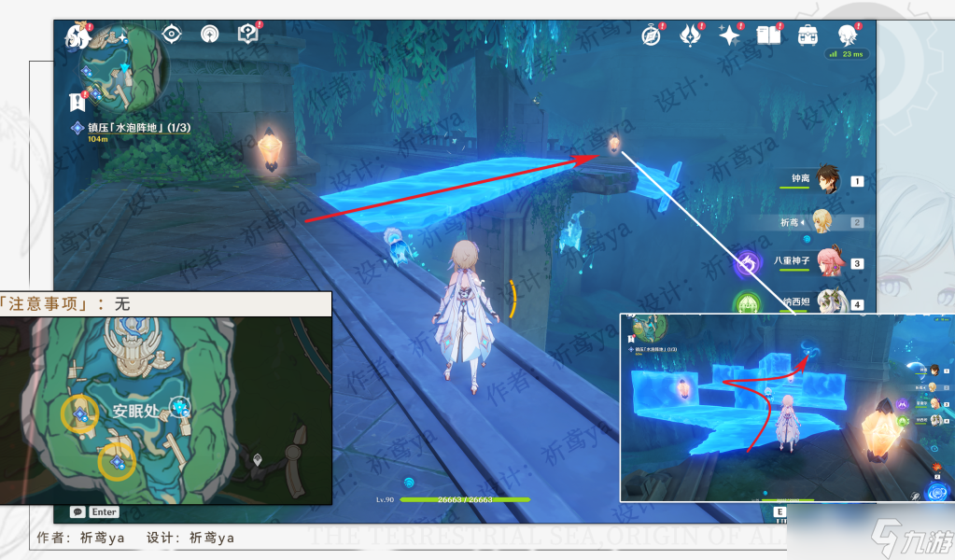Open the inventory backpack icon
955x560 pixels.
(x=808, y=35)
